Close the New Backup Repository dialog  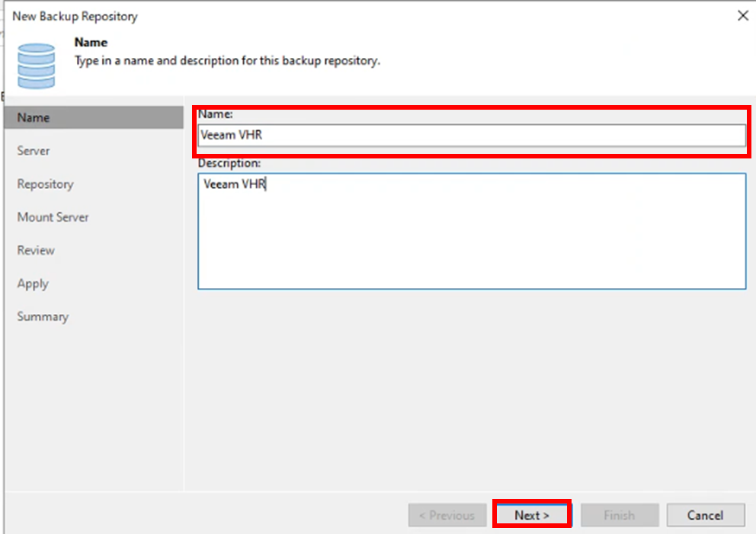coord(742,16)
